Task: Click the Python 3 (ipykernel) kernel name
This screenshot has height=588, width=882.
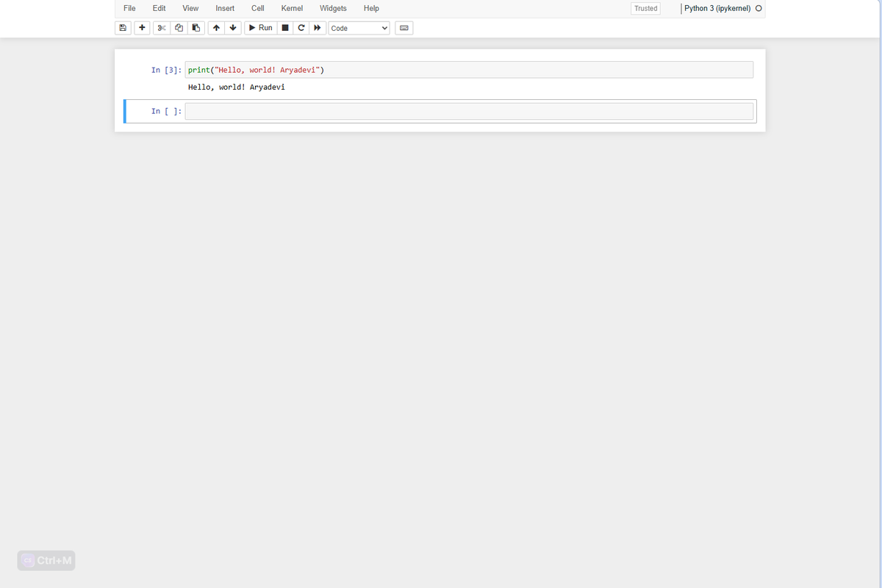Action: tap(717, 9)
